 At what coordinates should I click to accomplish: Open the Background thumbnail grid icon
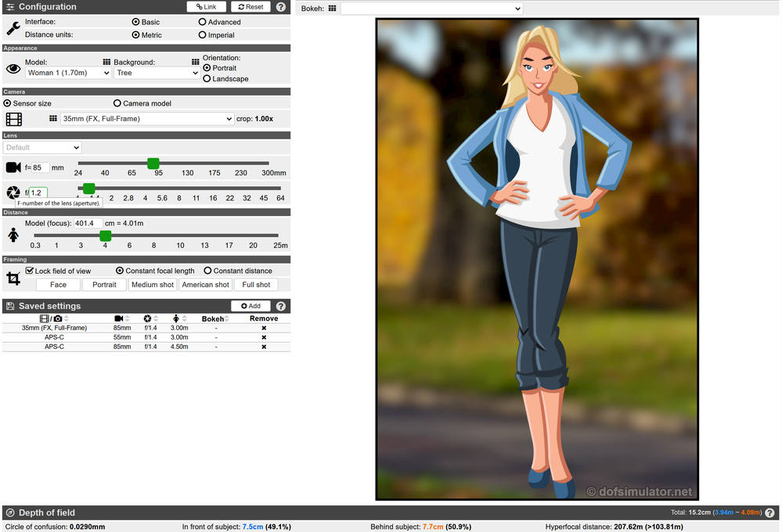coord(196,62)
